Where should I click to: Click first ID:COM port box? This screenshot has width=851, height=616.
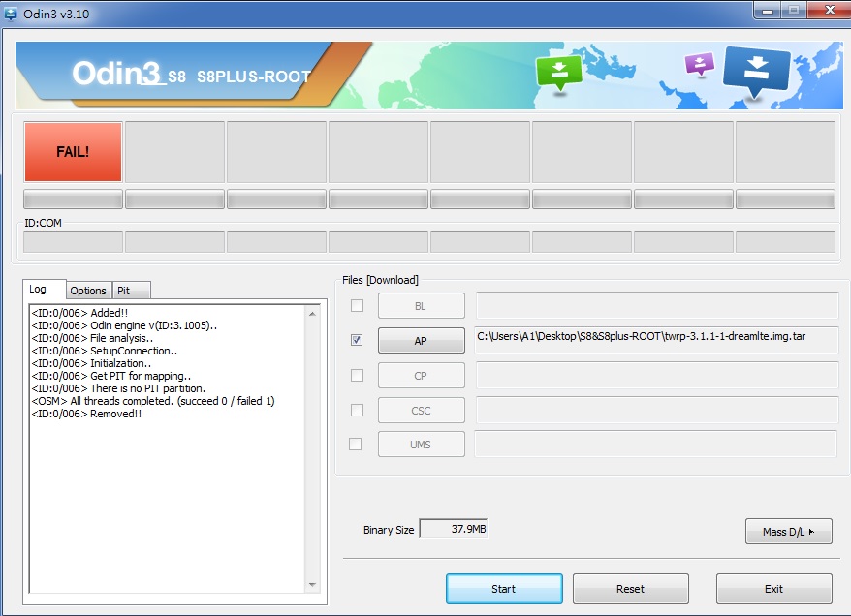(73, 242)
